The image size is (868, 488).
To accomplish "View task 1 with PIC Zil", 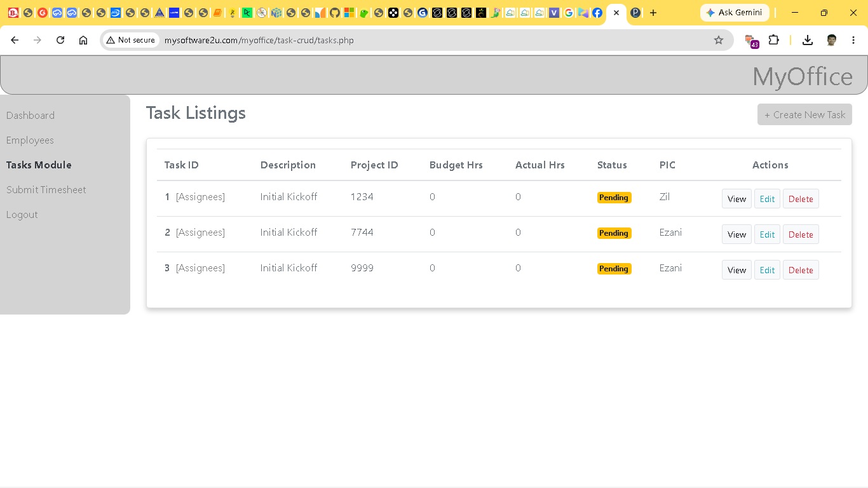I will 736,199.
